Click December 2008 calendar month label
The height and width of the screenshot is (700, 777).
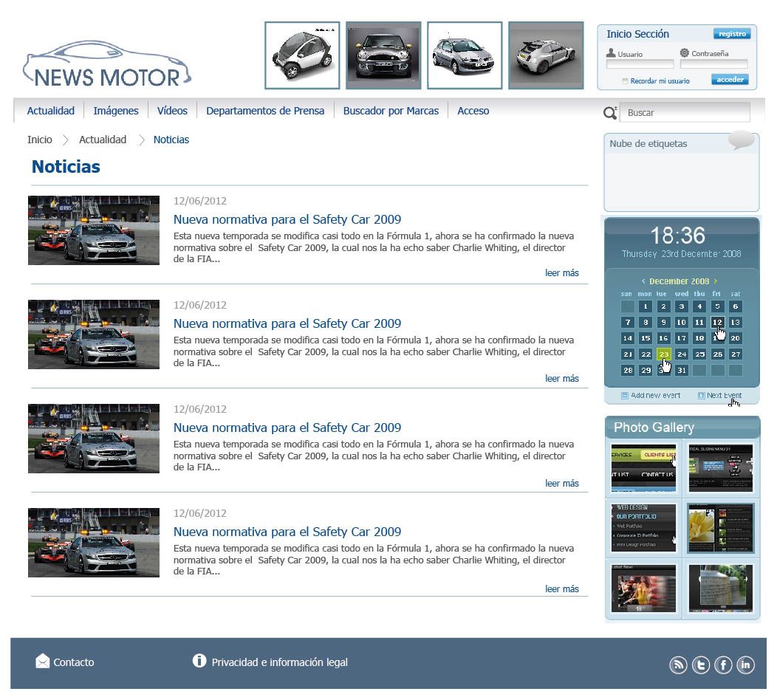pos(679,281)
